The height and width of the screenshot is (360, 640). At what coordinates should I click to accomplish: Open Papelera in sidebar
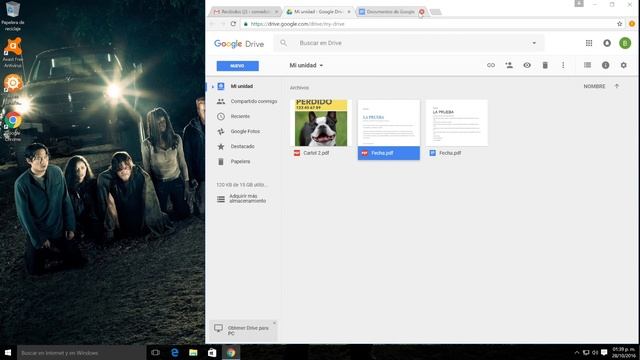[x=233, y=162]
